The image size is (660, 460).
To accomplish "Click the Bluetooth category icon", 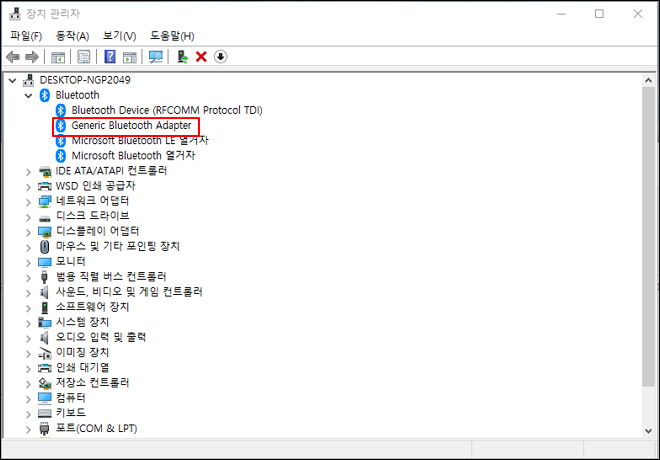I will pyautogui.click(x=45, y=95).
